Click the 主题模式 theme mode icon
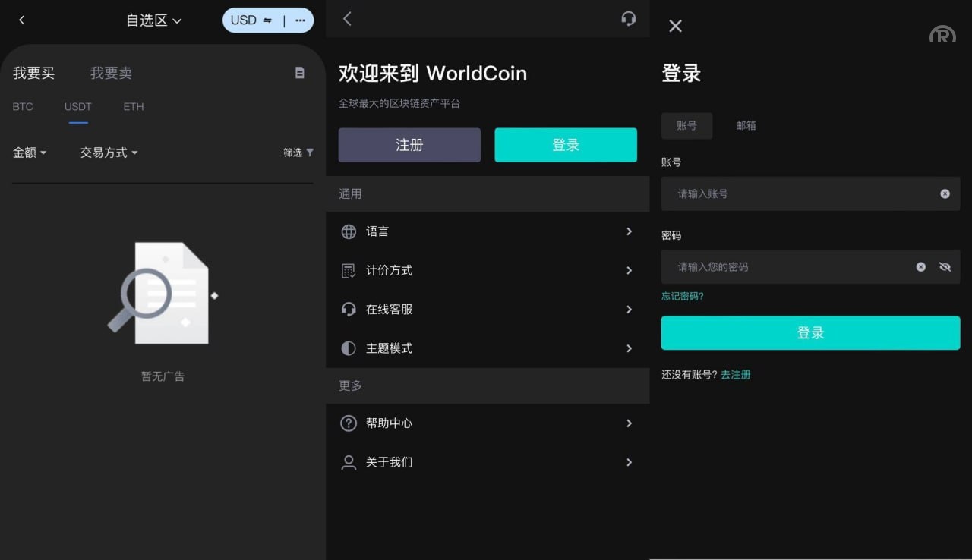Viewport: 972px width, 560px height. 349,348
